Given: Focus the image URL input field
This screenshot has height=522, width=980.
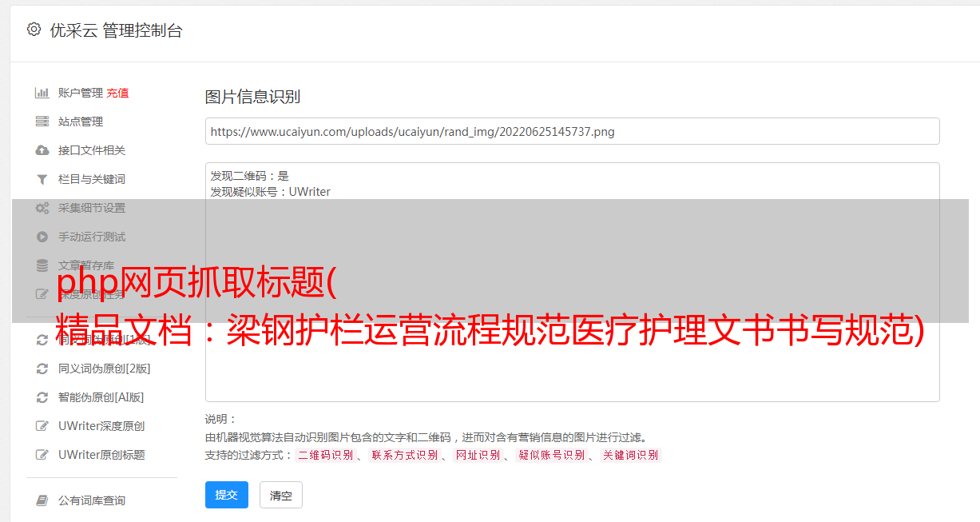Looking at the screenshot, I should point(572,131).
